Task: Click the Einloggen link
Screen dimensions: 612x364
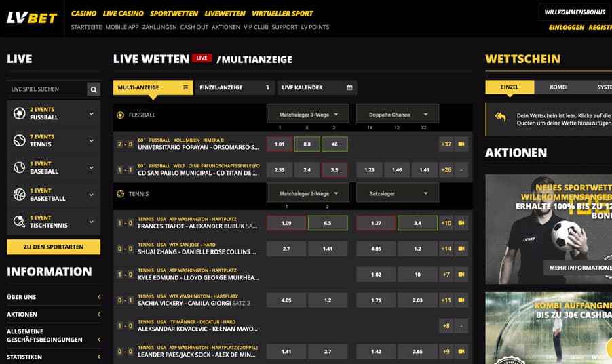Action: coord(567,27)
